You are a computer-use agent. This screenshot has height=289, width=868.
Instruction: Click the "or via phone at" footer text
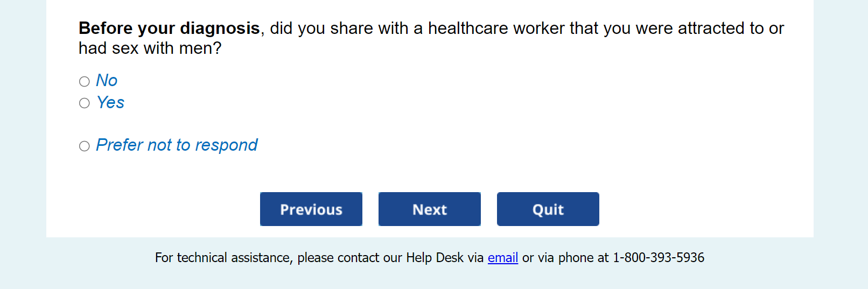tap(565, 258)
